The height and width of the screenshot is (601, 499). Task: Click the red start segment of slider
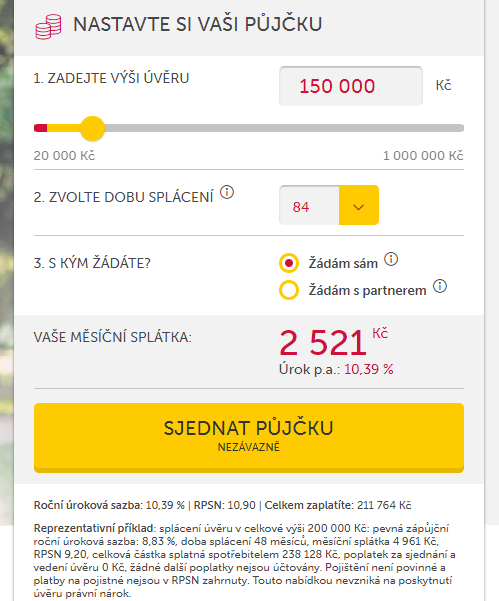tap(41, 128)
